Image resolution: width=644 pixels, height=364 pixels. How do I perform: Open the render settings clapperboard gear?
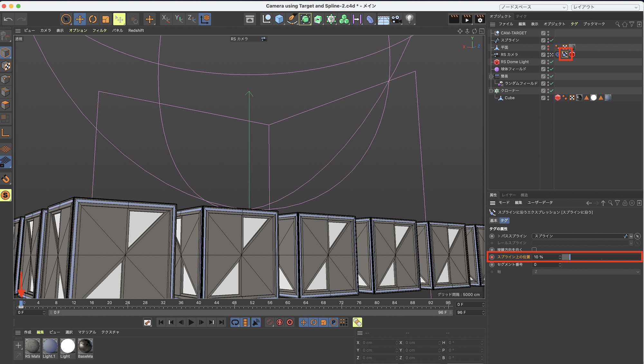(x=480, y=19)
